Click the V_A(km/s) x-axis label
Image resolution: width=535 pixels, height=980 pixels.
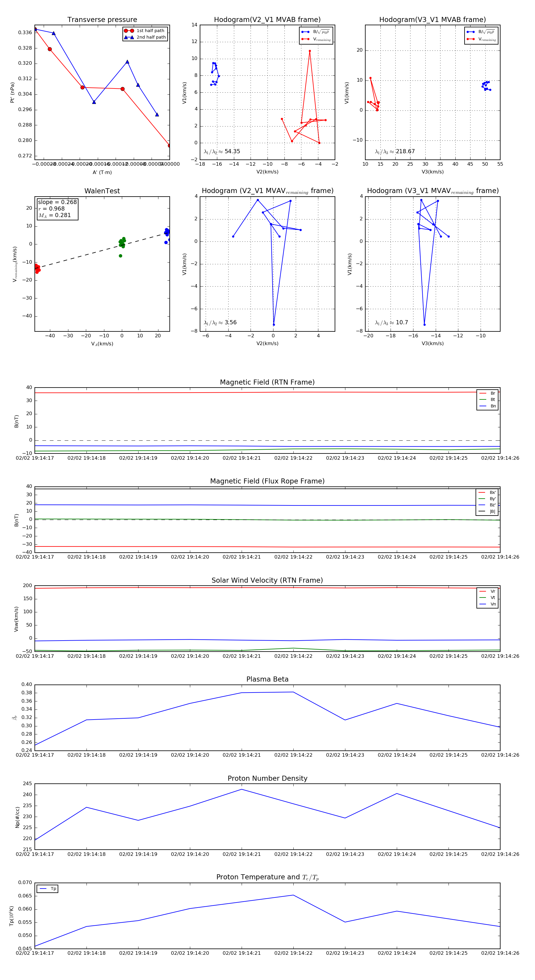tap(102, 344)
